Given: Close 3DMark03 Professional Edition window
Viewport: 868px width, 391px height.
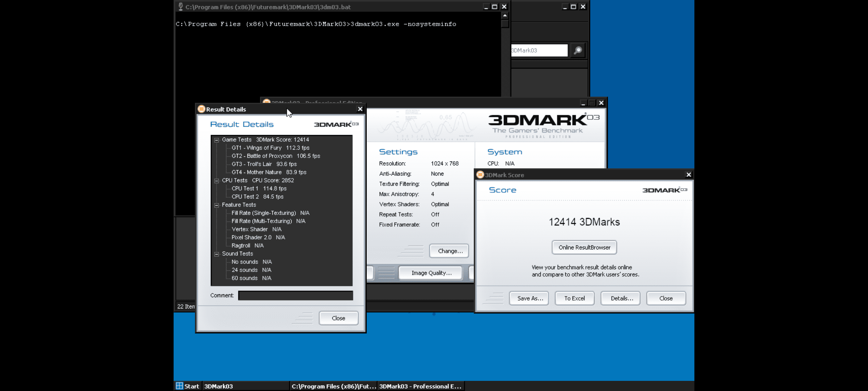Looking at the screenshot, I should (x=601, y=103).
